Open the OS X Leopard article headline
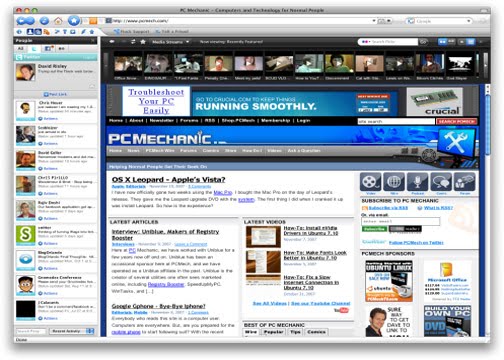Viewport: 504px width, 360px height. pyautogui.click(x=168, y=179)
